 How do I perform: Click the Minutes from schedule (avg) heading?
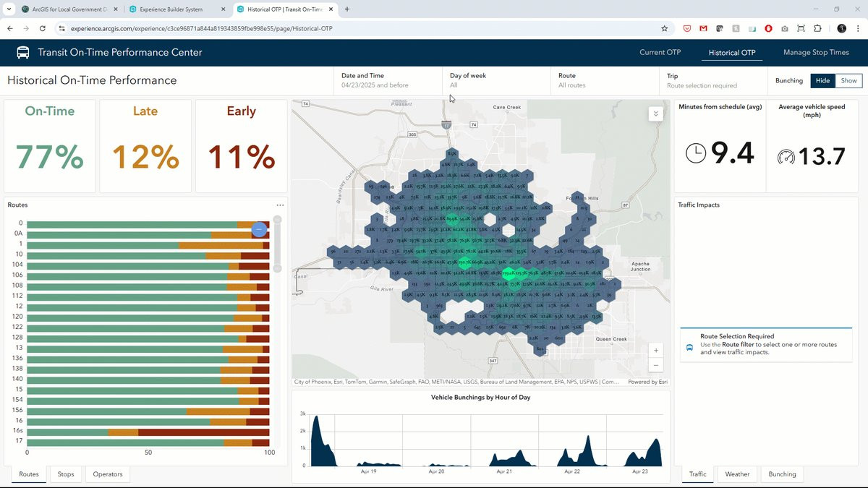(x=720, y=106)
